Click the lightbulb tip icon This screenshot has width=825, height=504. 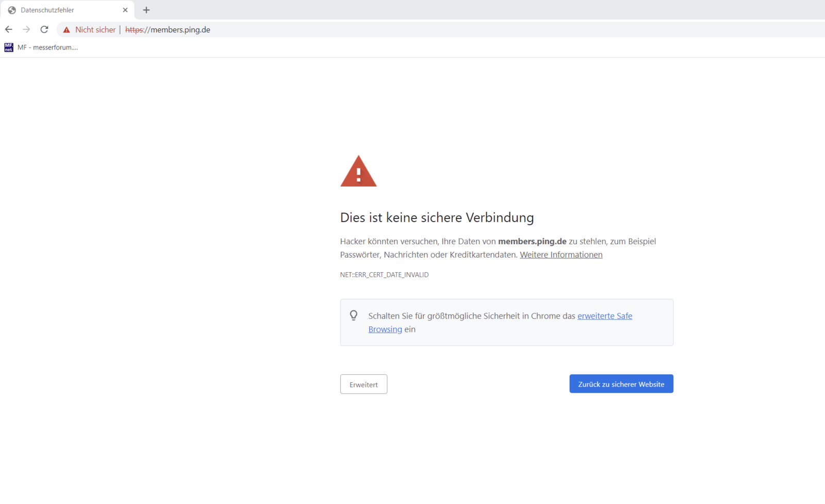tap(354, 315)
